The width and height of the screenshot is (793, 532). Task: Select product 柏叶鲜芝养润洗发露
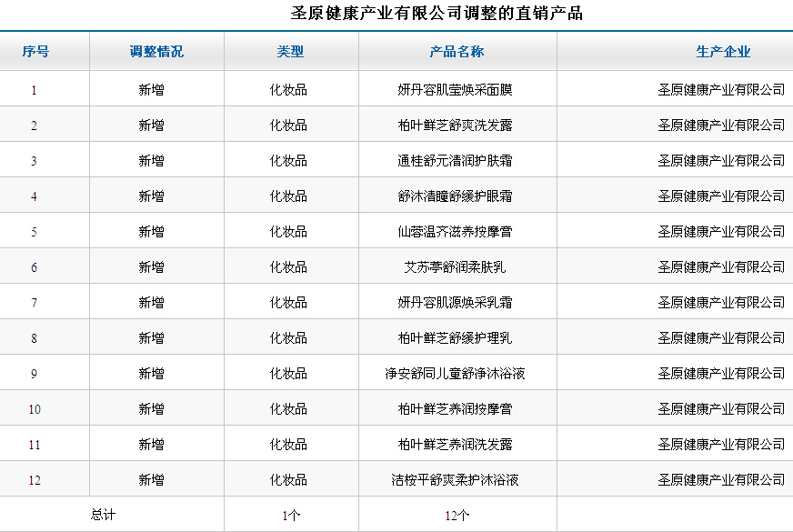(456, 444)
